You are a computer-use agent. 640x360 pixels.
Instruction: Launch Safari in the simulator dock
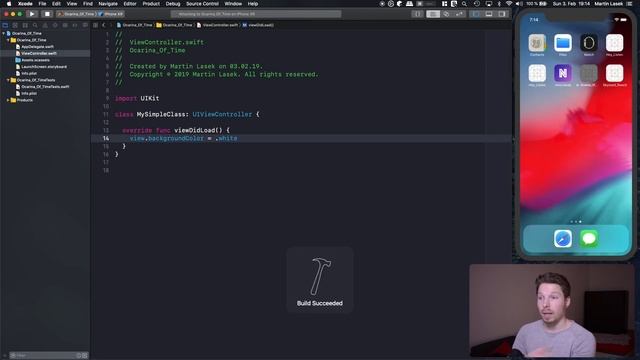563,238
